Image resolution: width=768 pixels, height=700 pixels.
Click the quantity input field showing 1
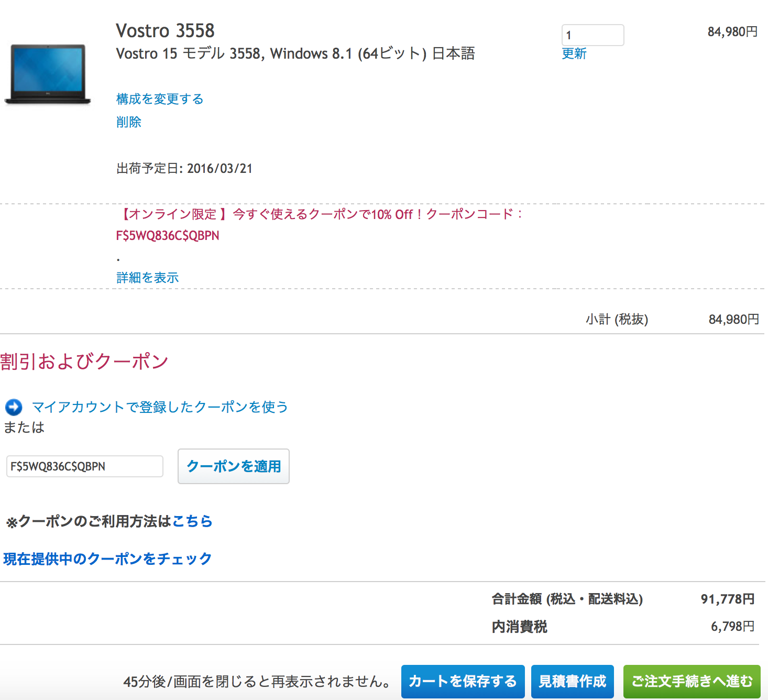[x=593, y=35]
